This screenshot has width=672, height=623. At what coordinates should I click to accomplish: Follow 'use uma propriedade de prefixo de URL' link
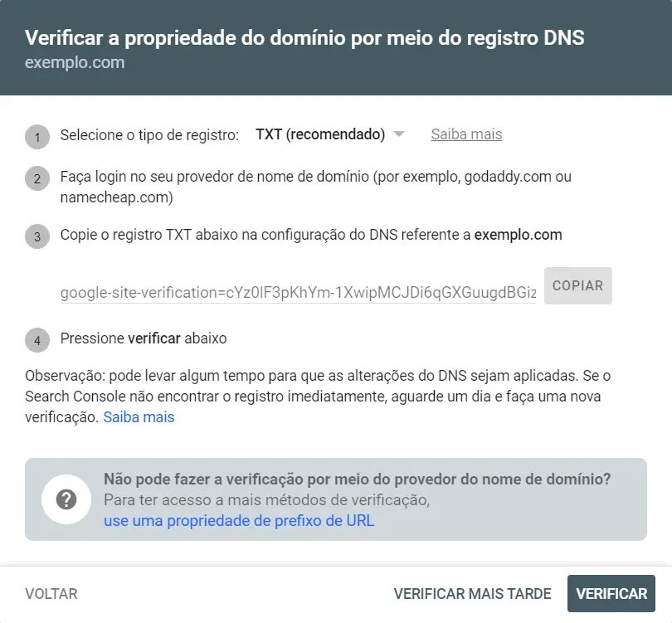tap(239, 521)
